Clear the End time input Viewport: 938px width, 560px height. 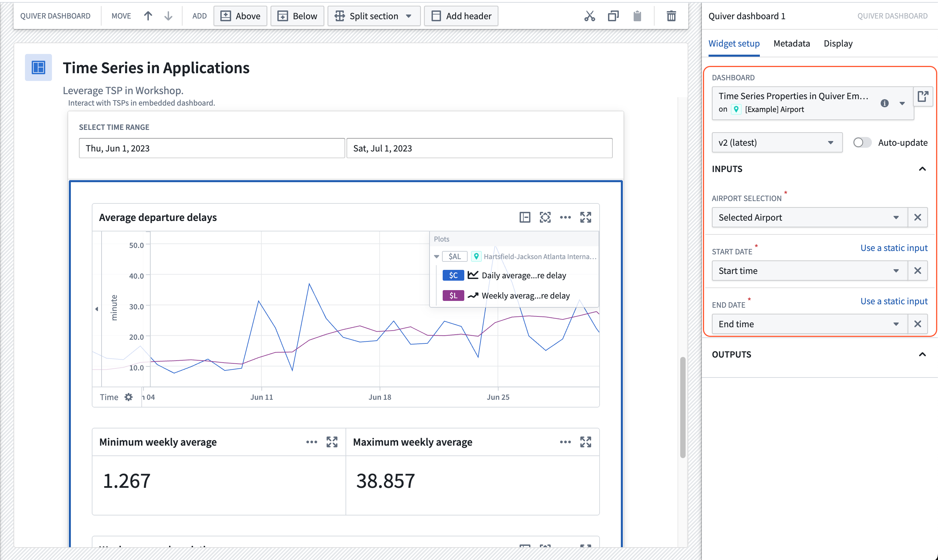pyautogui.click(x=917, y=324)
